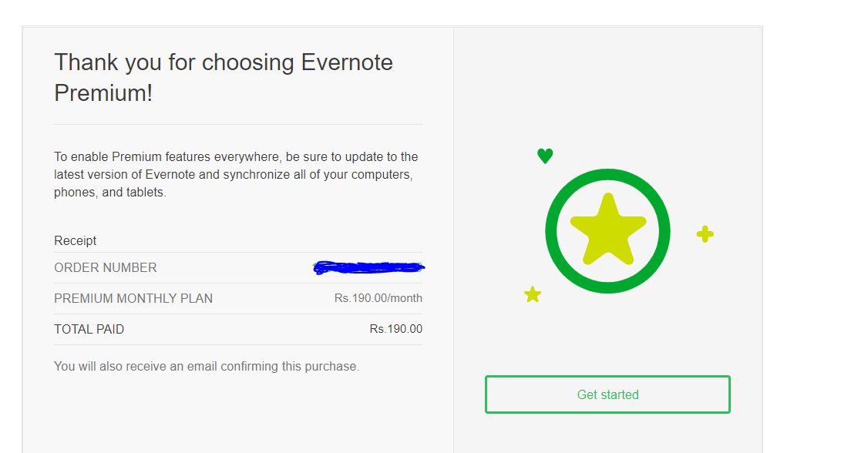Select the PREMIUM MONTHLY PLAN row label
Viewport: 868px width, 453px height.
click(x=133, y=298)
